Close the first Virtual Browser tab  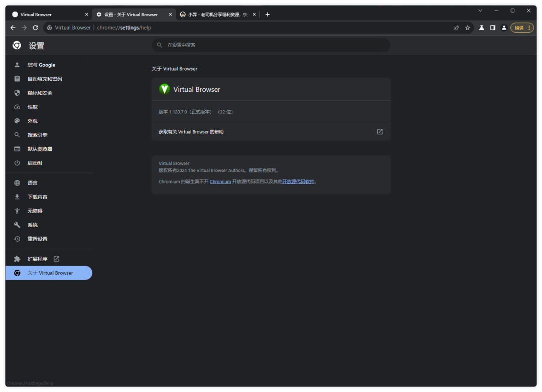pyautogui.click(x=86, y=15)
